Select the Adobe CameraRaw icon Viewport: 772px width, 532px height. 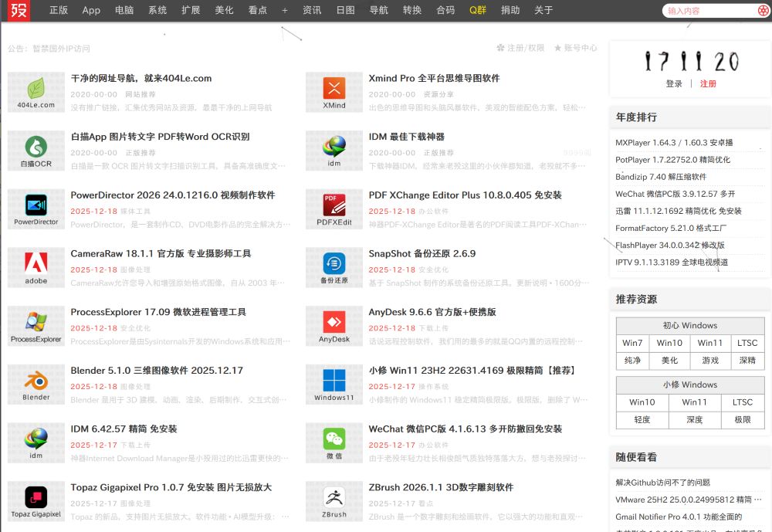(36, 266)
